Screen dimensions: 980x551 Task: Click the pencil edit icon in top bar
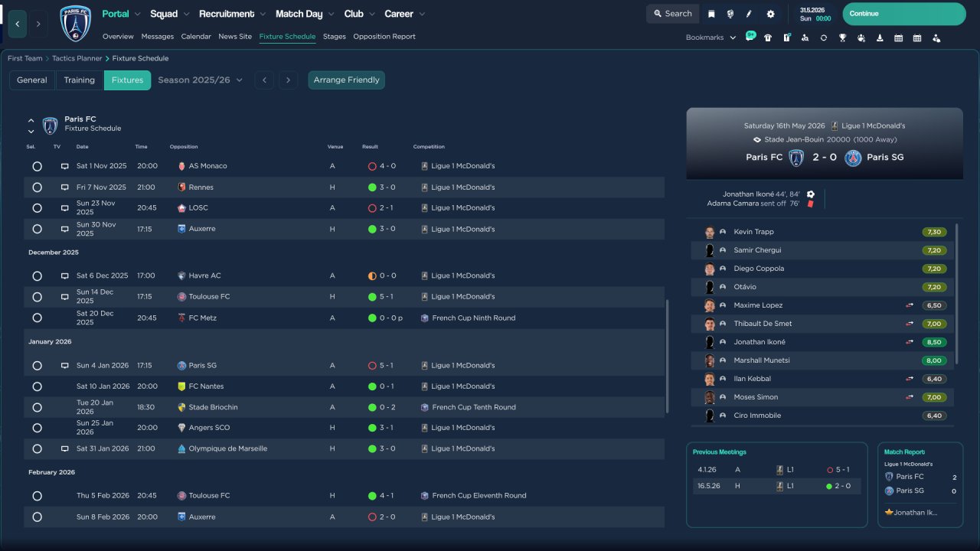(750, 14)
